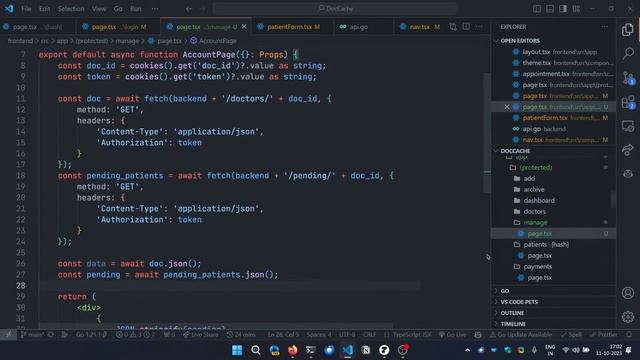Image resolution: width=640 pixels, height=360 pixels.
Task: Click the taskbar search icon
Action: (x=256, y=350)
